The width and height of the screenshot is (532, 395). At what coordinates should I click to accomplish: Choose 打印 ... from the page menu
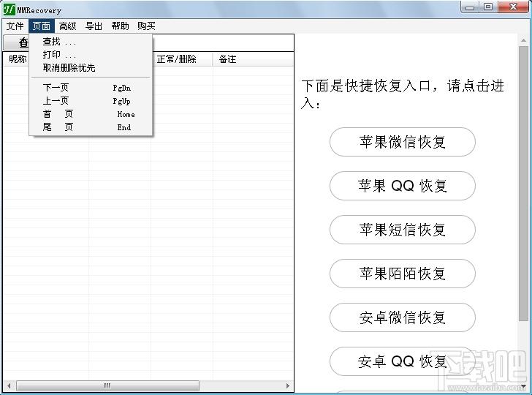point(91,55)
